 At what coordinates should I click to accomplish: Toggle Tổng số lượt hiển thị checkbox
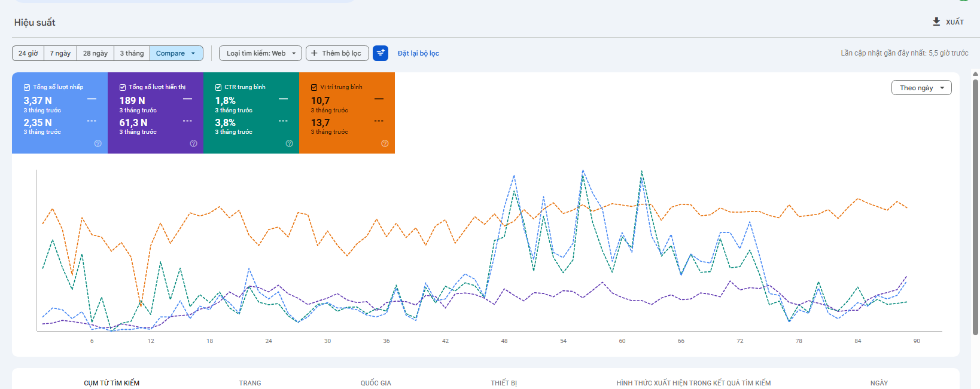click(123, 87)
